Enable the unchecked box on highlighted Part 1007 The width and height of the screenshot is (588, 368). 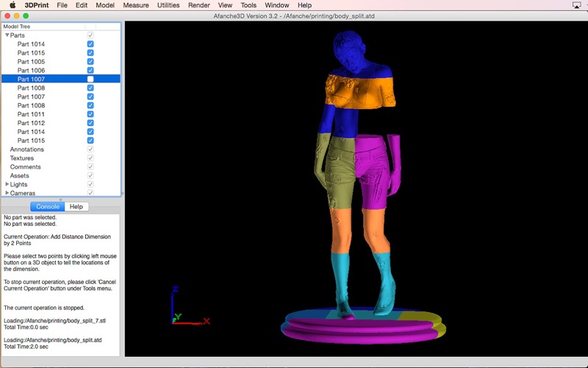tap(90, 79)
